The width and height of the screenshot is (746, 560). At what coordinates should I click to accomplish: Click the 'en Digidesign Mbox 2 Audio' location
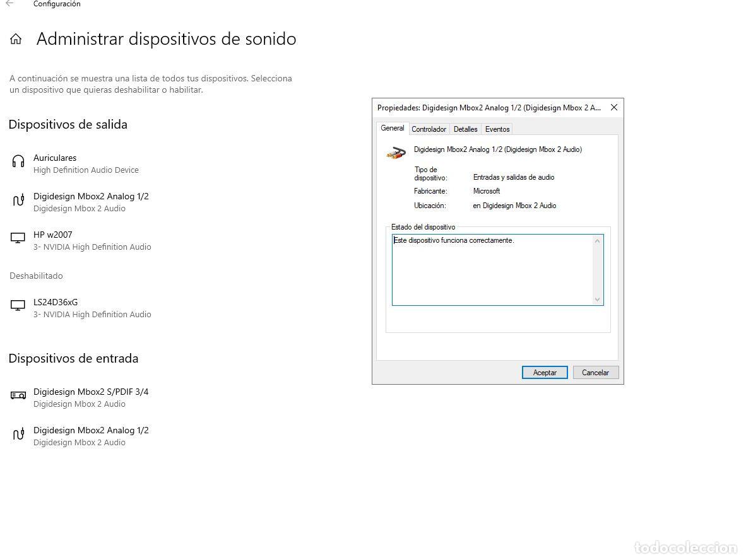point(514,206)
